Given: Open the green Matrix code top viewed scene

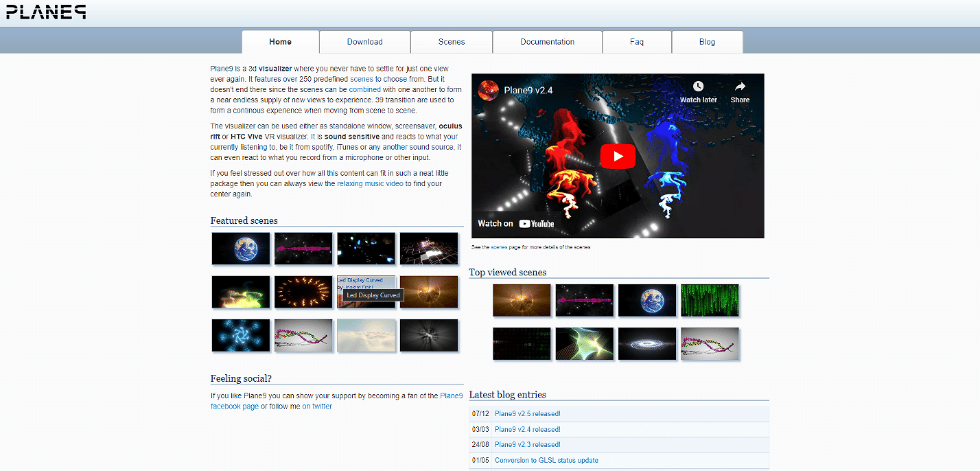Looking at the screenshot, I should (x=710, y=300).
